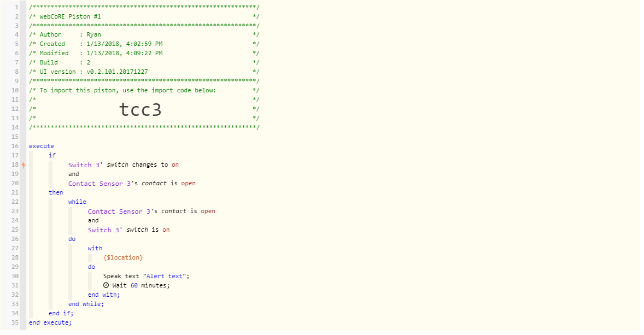Screen dimensions: 644x335
Task: Click the 60 minutes wait value
Action: [134, 285]
